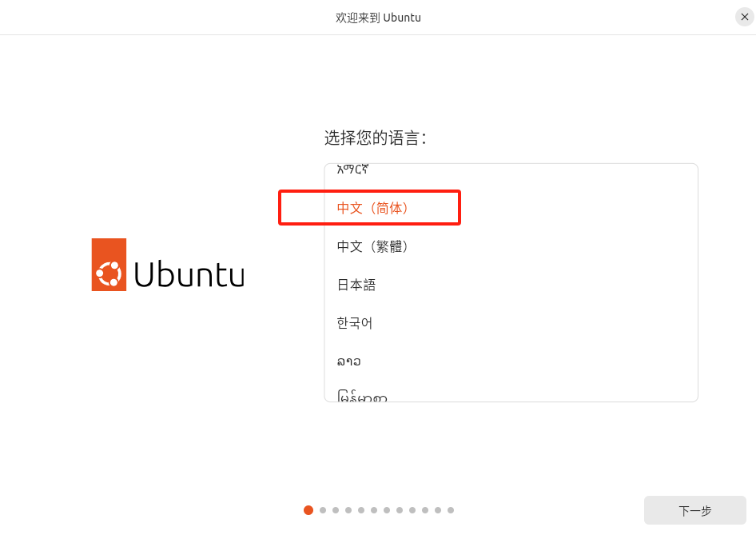Click the 下一步 button
The height and width of the screenshot is (535, 756).
coord(694,510)
